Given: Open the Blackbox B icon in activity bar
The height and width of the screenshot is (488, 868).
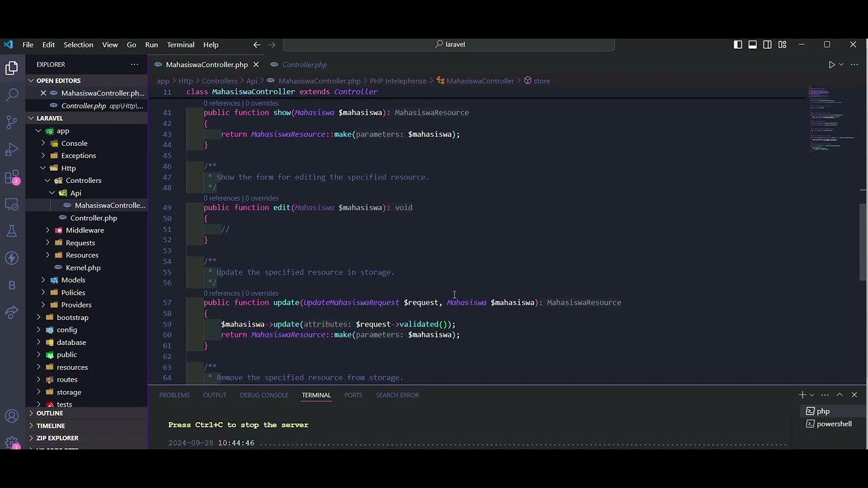Looking at the screenshot, I should click(x=12, y=285).
